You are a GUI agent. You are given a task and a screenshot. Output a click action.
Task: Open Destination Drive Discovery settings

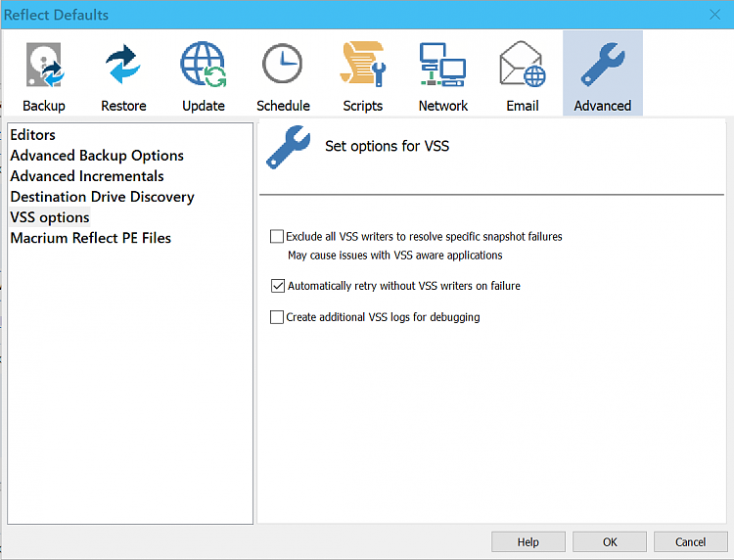102,197
